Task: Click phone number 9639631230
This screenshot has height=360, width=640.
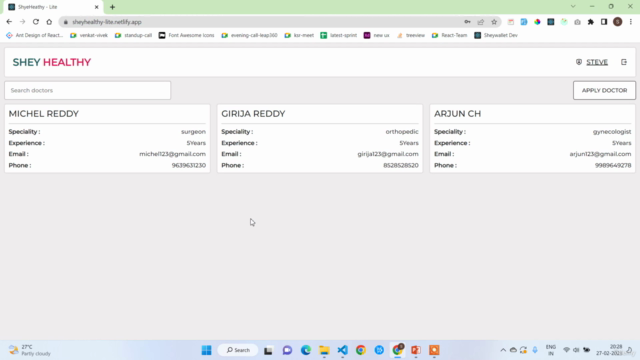Action: tap(189, 165)
